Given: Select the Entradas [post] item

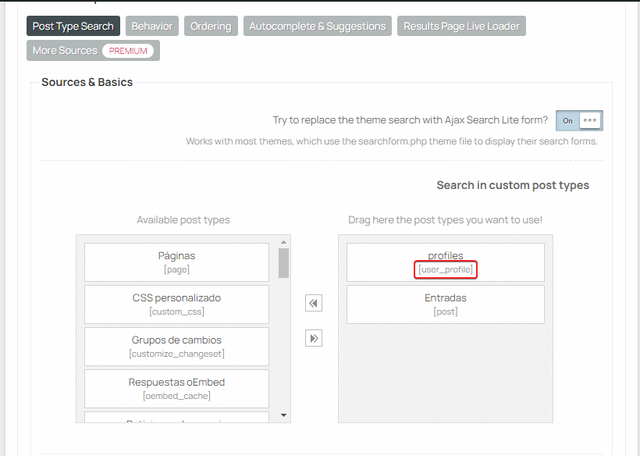Looking at the screenshot, I should [445, 305].
